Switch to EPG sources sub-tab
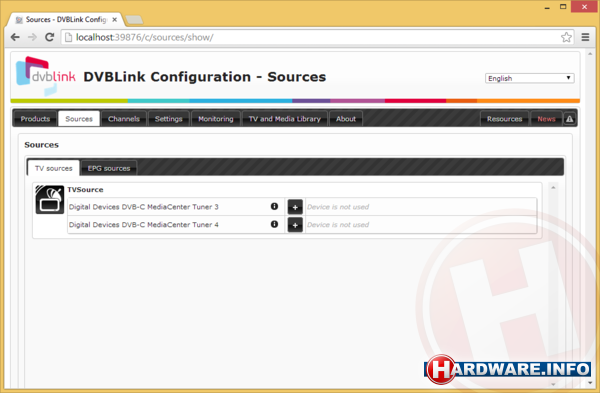The image size is (600, 393). (109, 168)
